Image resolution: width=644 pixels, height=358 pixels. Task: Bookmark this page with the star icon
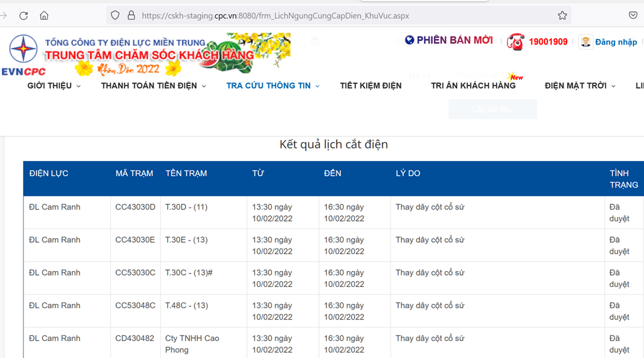click(562, 16)
